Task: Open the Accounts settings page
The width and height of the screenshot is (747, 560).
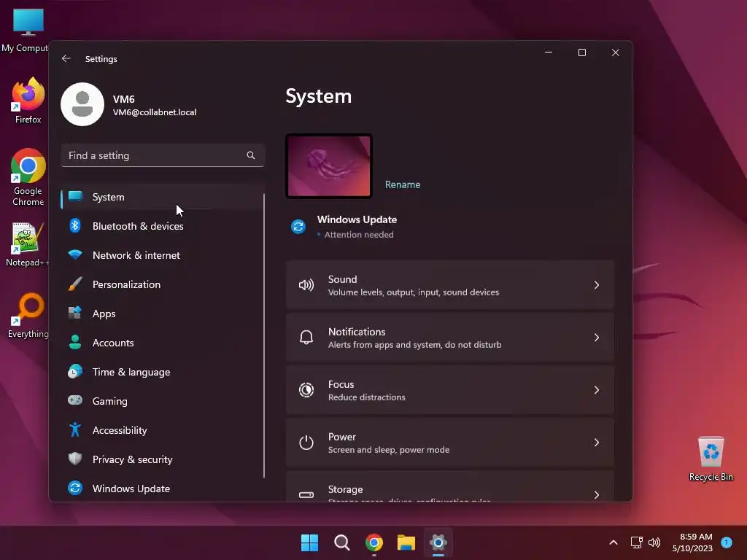Action: tap(162, 343)
